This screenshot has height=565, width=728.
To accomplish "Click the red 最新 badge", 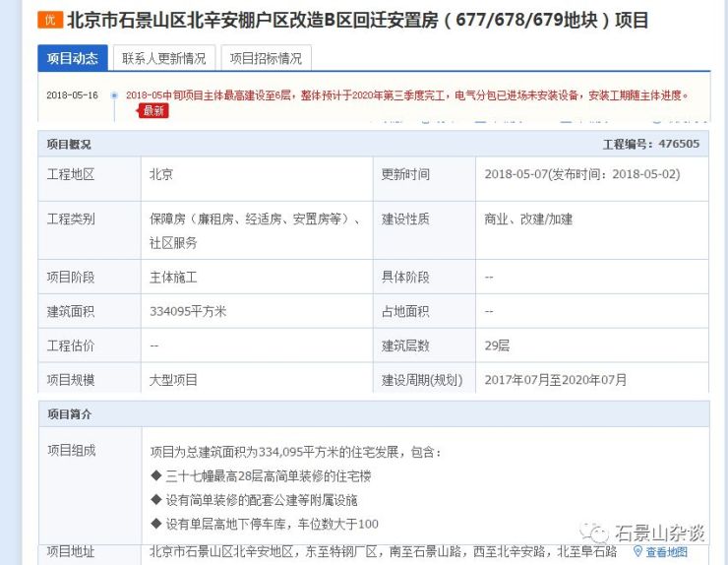I will pos(153,111).
